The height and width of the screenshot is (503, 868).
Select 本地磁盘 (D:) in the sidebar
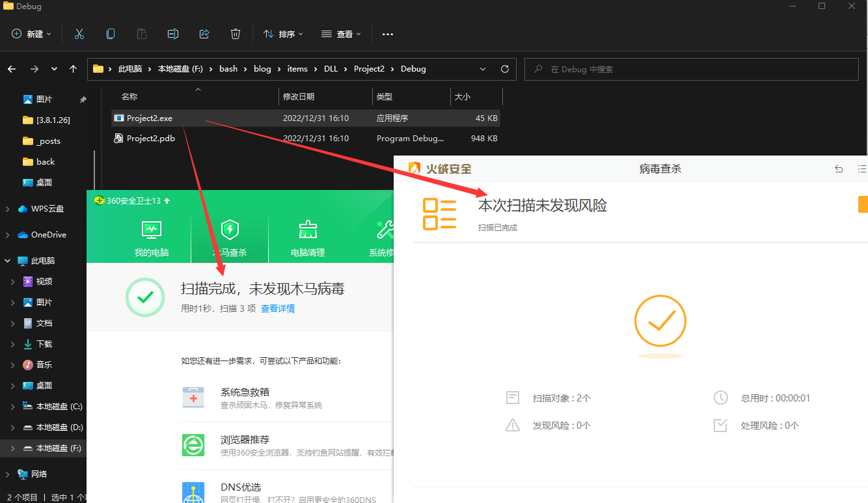coord(59,428)
